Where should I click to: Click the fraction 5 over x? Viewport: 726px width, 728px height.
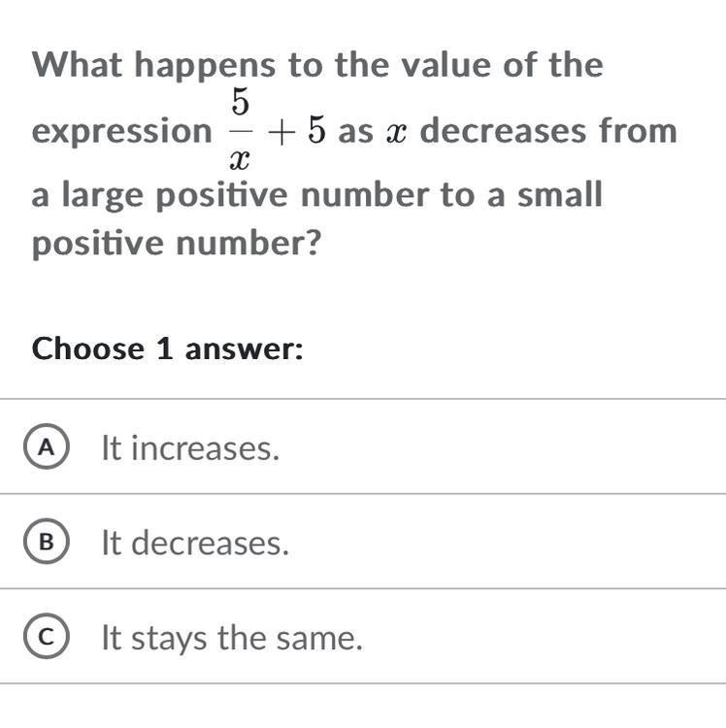pos(241,129)
